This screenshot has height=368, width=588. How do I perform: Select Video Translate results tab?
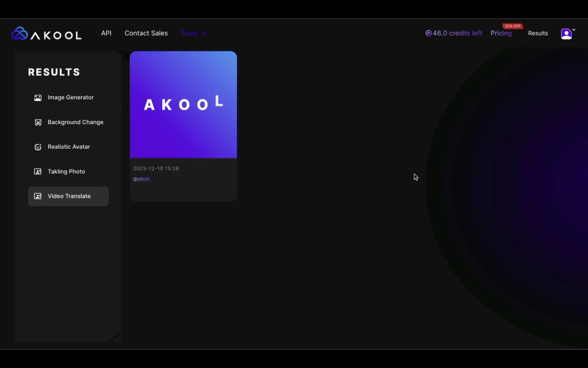[68, 196]
